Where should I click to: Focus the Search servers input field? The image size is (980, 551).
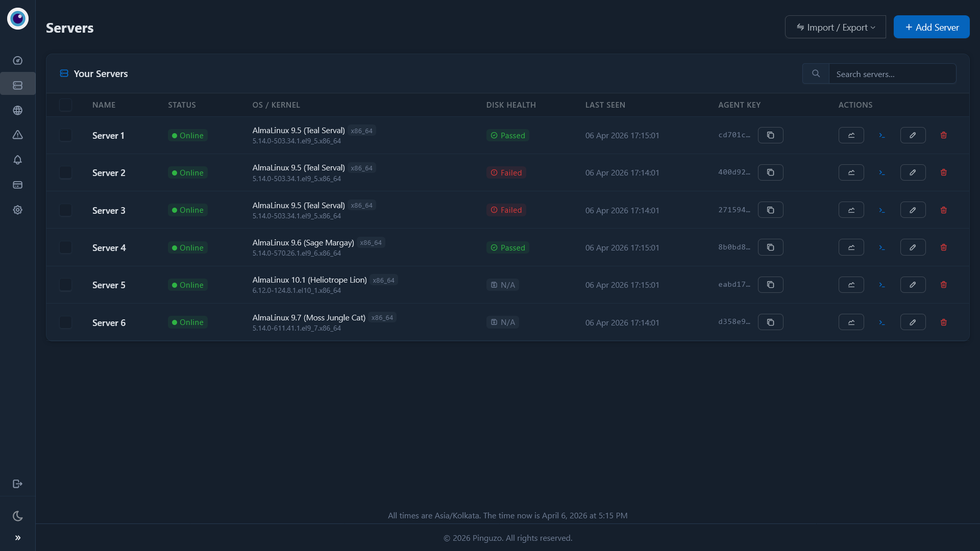[x=892, y=74]
